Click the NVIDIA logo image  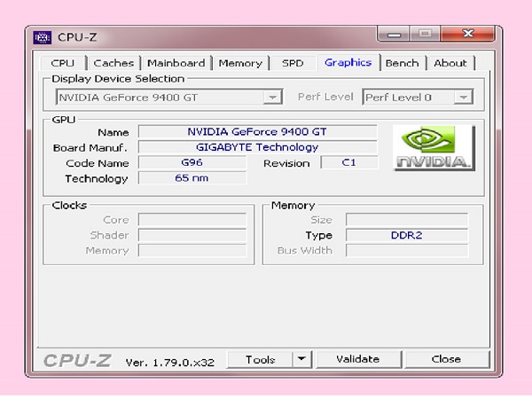tap(433, 147)
